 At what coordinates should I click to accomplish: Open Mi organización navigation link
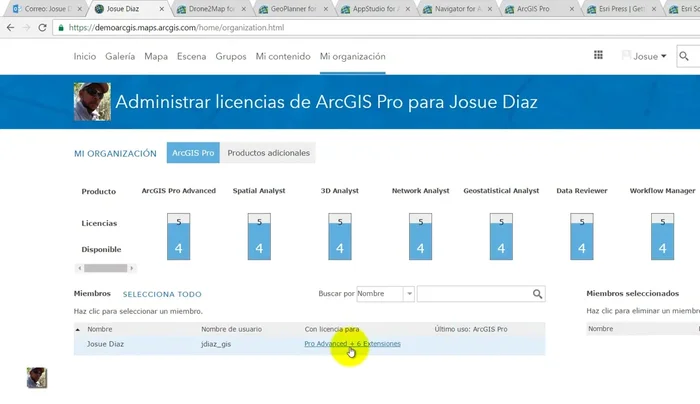353,56
